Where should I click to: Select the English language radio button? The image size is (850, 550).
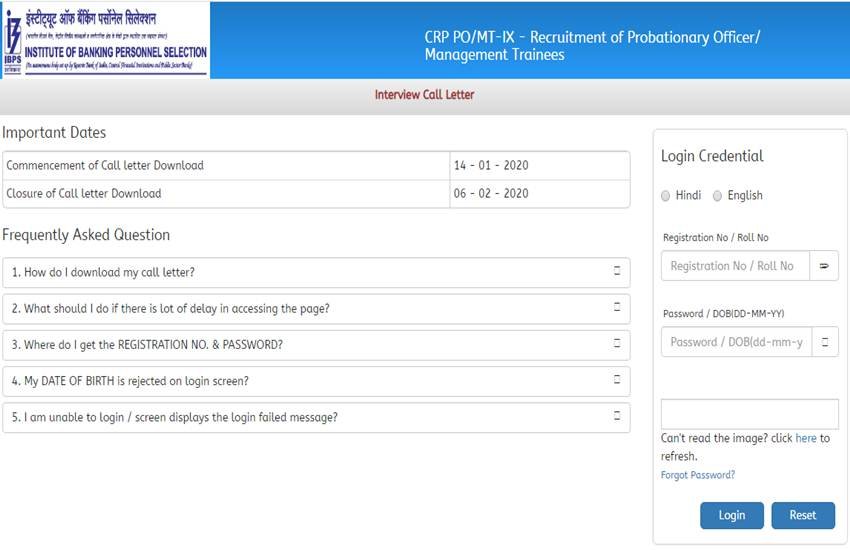point(718,196)
